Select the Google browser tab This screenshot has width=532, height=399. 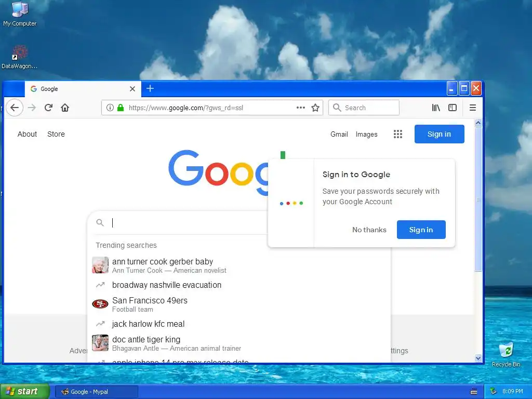(83, 89)
